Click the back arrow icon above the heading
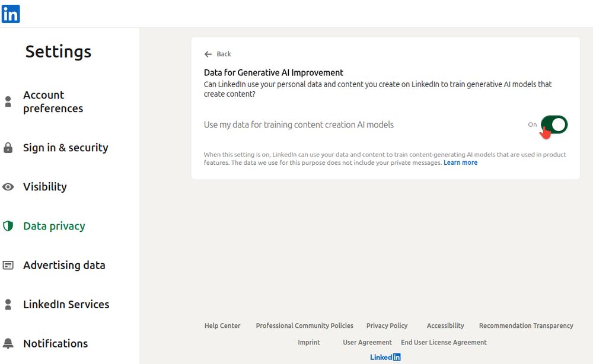 (x=209, y=54)
